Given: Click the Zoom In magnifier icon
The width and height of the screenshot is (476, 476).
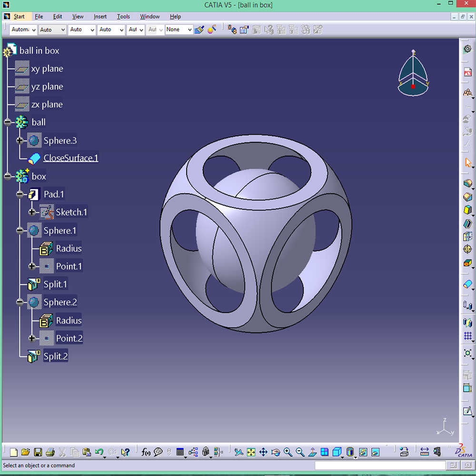Looking at the screenshot, I should coord(287,452).
